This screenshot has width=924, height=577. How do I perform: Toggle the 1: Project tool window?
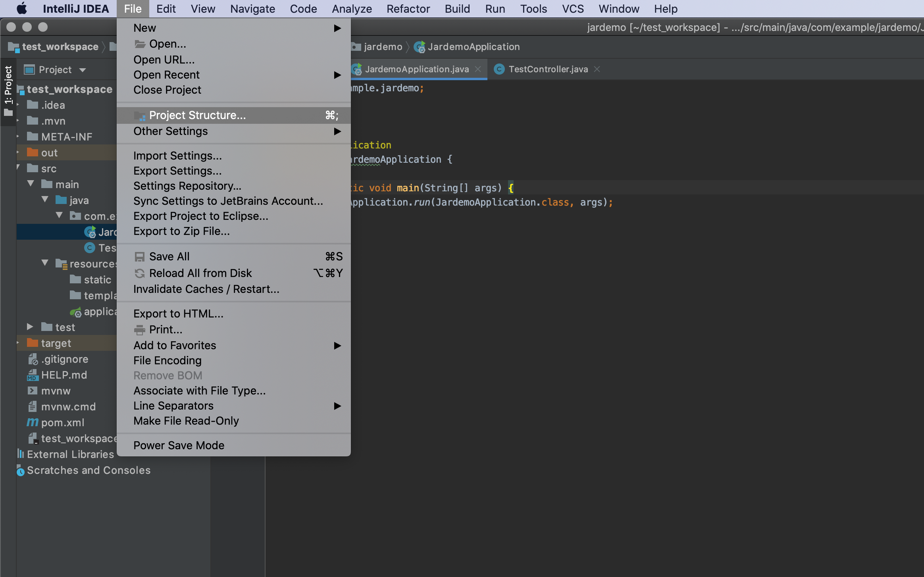point(8,92)
